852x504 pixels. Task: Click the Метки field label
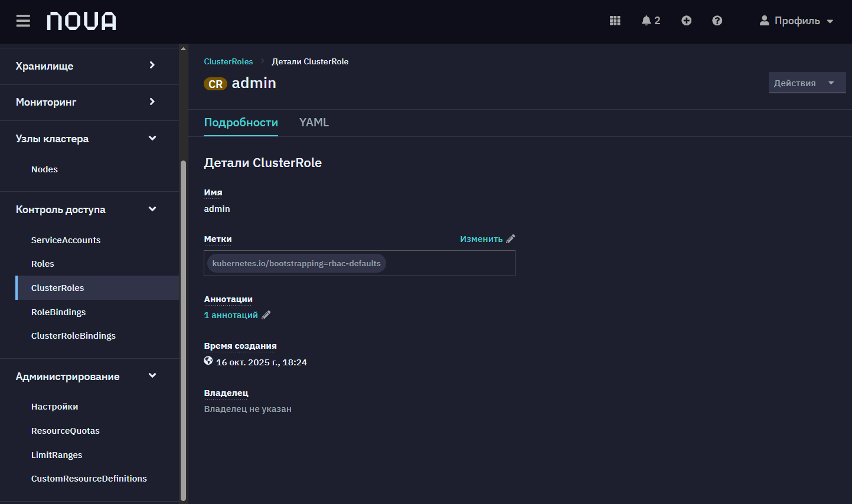click(x=218, y=239)
